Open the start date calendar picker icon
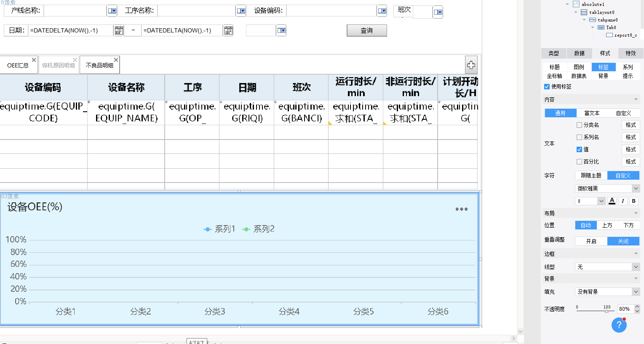The height and width of the screenshot is (344, 644). pos(119,30)
